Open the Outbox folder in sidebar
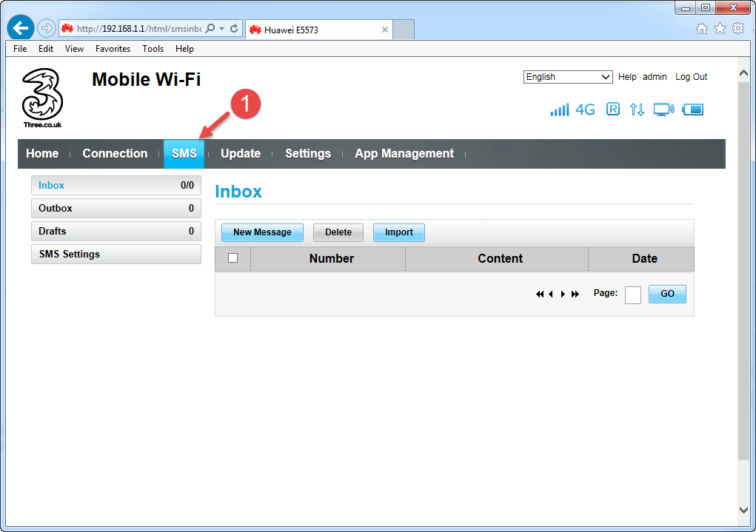Viewport: 756px width, 532px height. click(116, 209)
